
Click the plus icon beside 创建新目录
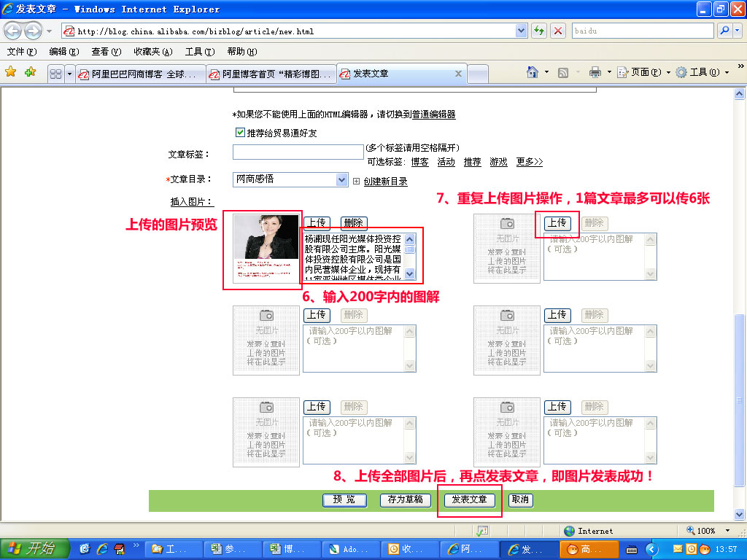pyautogui.click(x=356, y=181)
